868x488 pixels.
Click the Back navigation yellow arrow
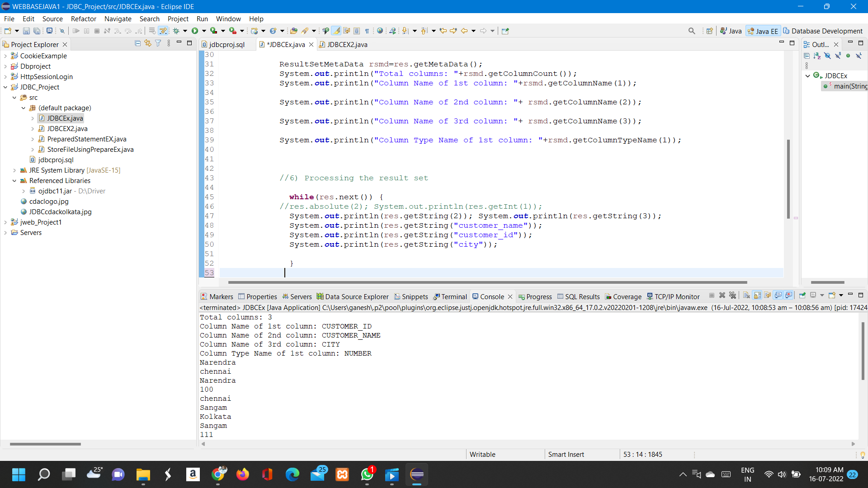pos(464,31)
